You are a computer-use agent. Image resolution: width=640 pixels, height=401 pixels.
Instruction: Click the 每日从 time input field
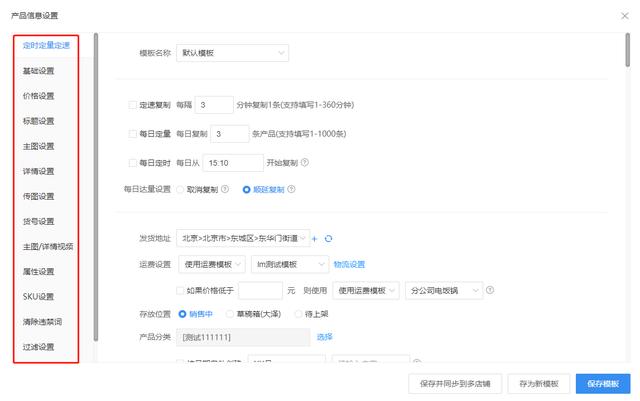(x=234, y=162)
